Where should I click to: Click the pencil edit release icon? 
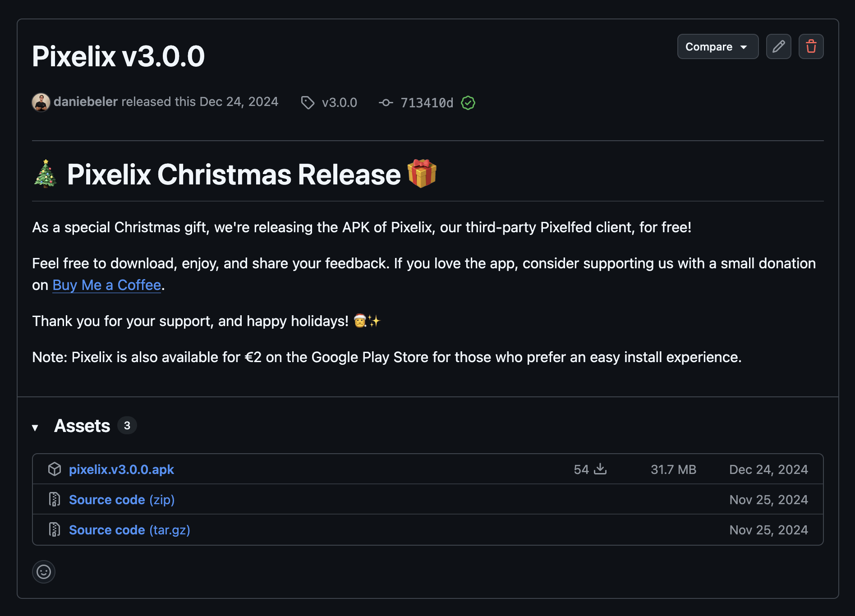(x=778, y=46)
